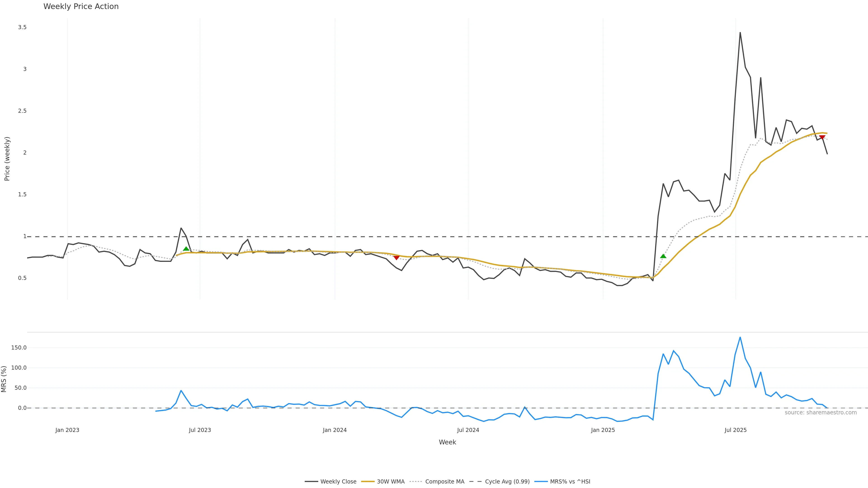Hide the Cycle Avg (0.99) legend label
This screenshot has width=868, height=488.
(x=507, y=482)
